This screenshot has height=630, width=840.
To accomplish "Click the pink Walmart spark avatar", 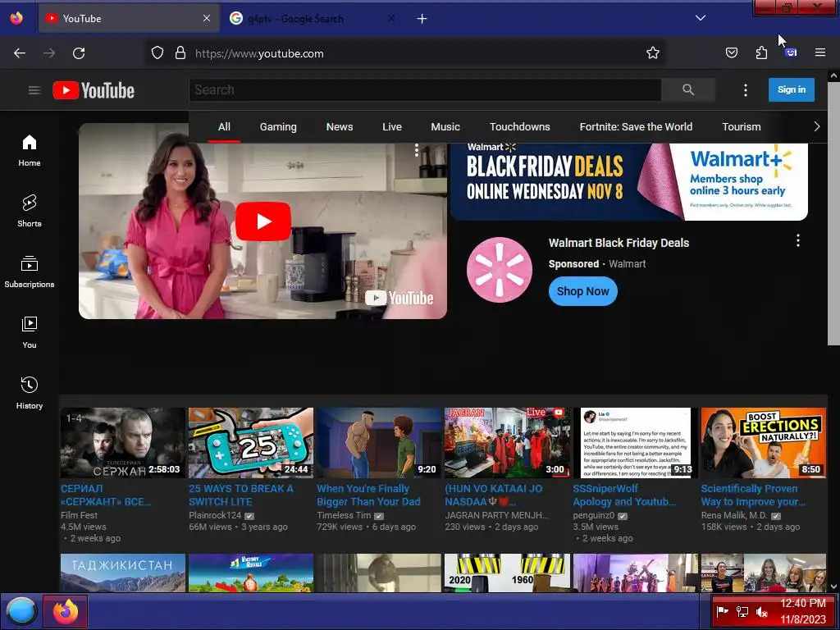I will point(500,270).
